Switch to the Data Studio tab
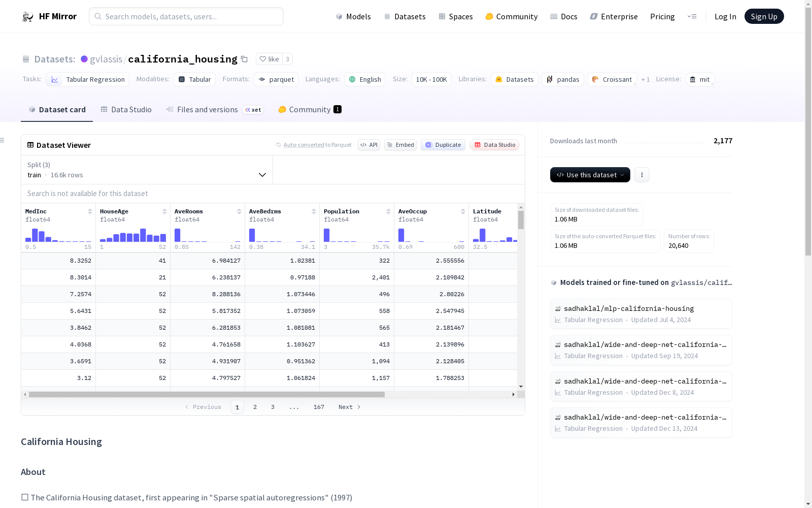 126,110
